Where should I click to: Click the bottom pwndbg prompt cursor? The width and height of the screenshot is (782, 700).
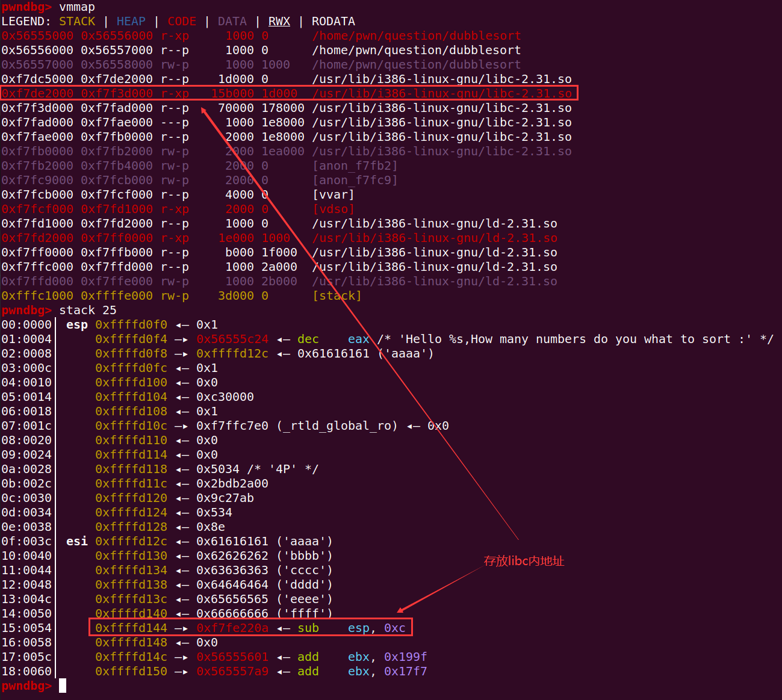[x=63, y=686]
